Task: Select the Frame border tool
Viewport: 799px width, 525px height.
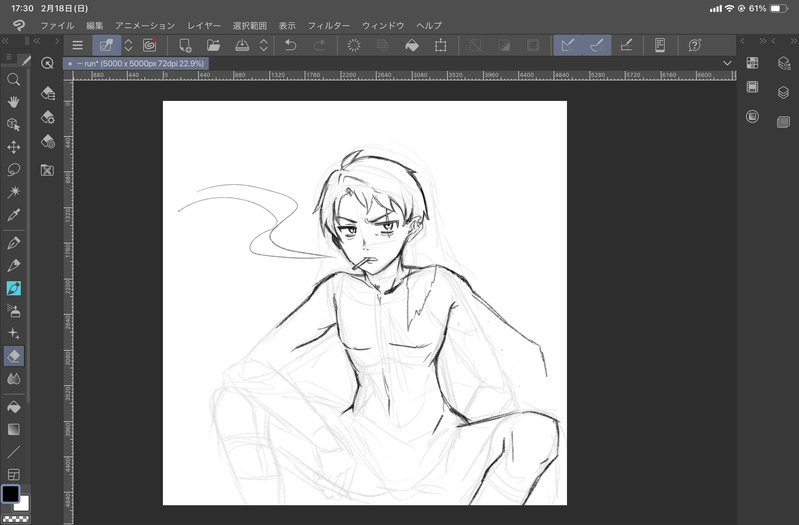Action: click(x=14, y=475)
